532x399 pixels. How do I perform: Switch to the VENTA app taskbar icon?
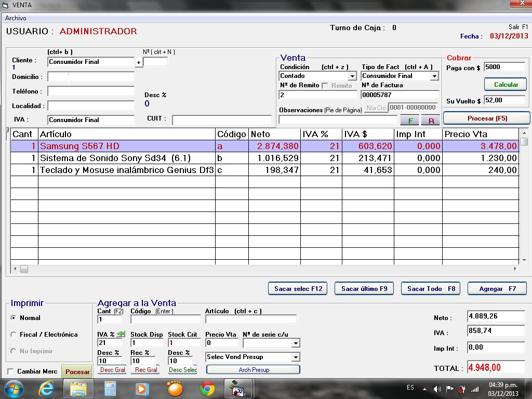point(238,389)
